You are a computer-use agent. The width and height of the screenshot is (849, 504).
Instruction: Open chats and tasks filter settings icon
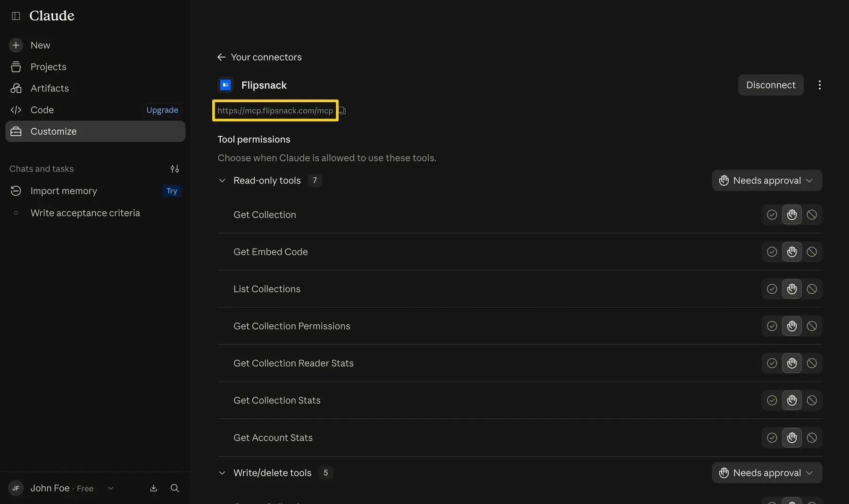click(x=175, y=169)
